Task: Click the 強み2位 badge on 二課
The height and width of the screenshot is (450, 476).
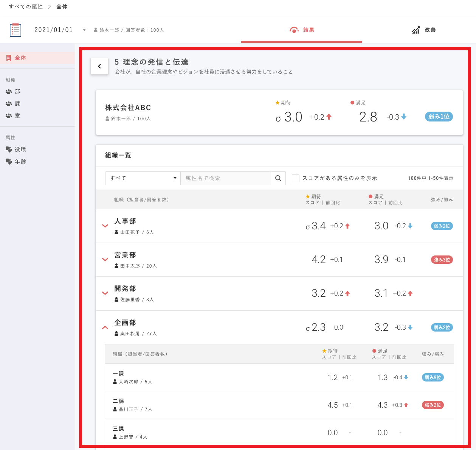Action: [x=433, y=405]
